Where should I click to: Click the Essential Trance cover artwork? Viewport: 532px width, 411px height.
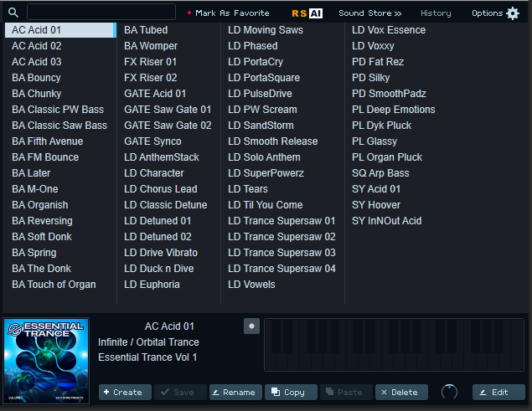(x=46, y=361)
